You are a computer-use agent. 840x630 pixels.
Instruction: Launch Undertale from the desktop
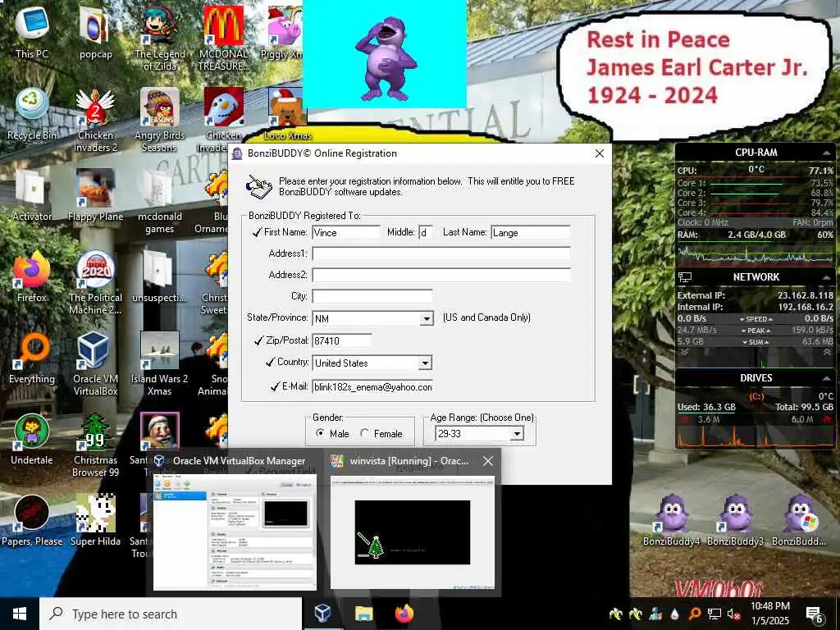32,440
